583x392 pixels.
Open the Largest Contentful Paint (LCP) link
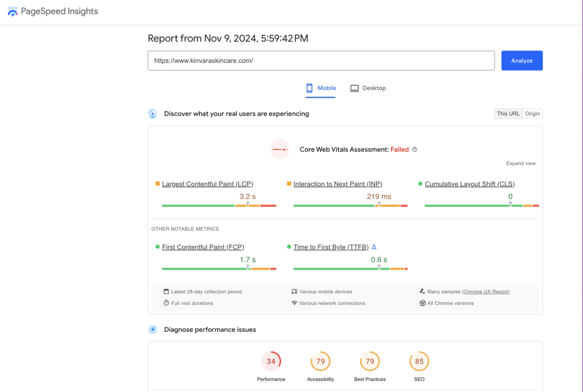coord(208,184)
